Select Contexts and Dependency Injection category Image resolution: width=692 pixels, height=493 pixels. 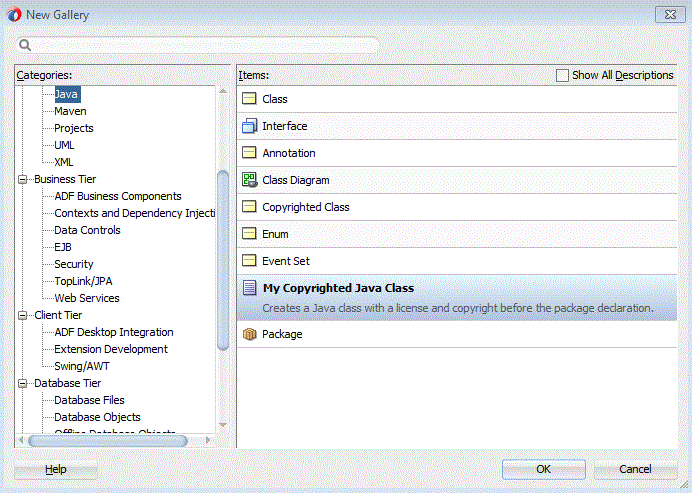coord(135,213)
